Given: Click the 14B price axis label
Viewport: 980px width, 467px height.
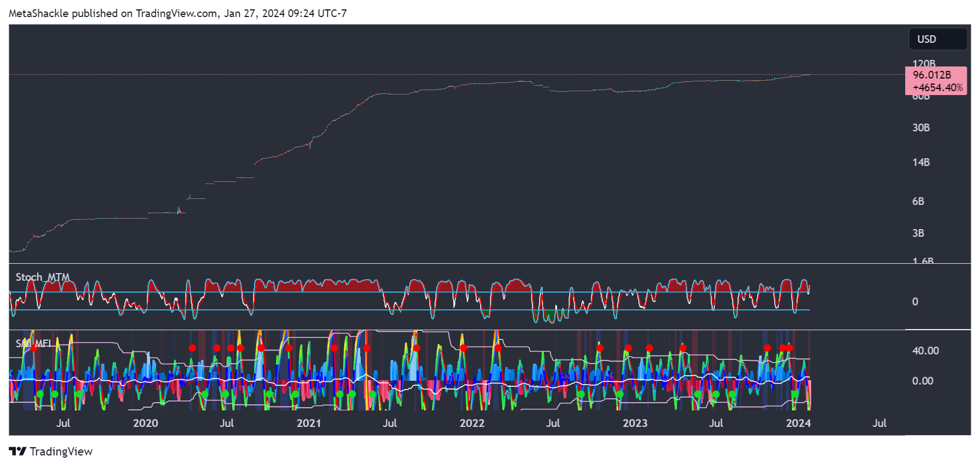Looking at the screenshot, I should [921, 162].
